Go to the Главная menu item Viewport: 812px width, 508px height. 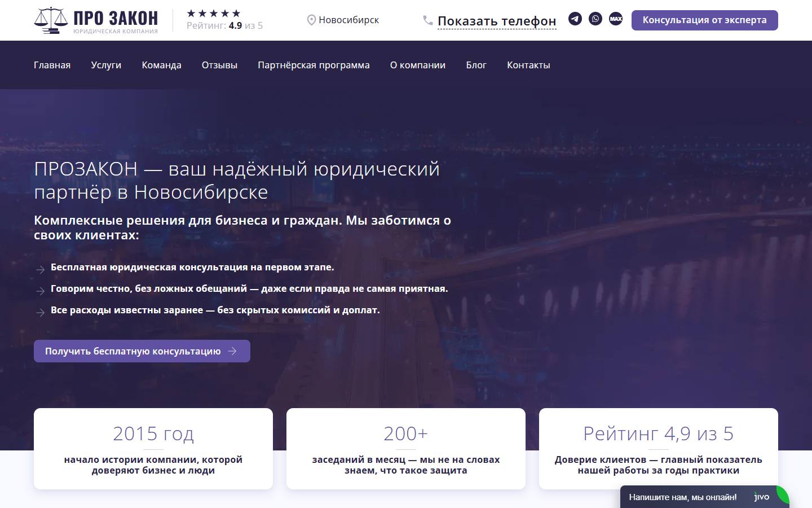[x=52, y=65]
